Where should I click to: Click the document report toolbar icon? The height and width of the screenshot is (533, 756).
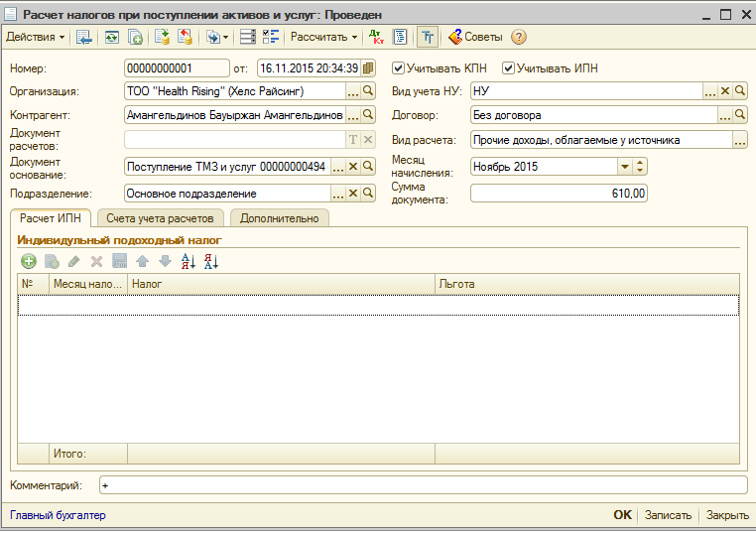click(400, 37)
